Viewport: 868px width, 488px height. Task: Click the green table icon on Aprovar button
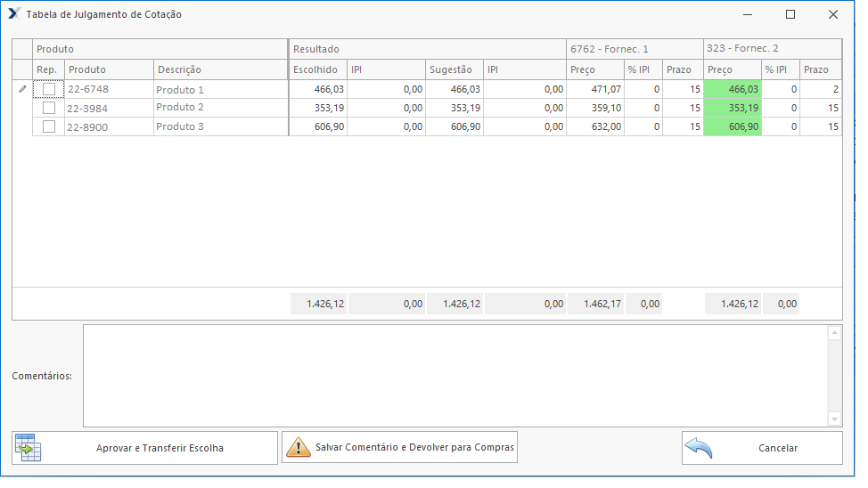28,447
